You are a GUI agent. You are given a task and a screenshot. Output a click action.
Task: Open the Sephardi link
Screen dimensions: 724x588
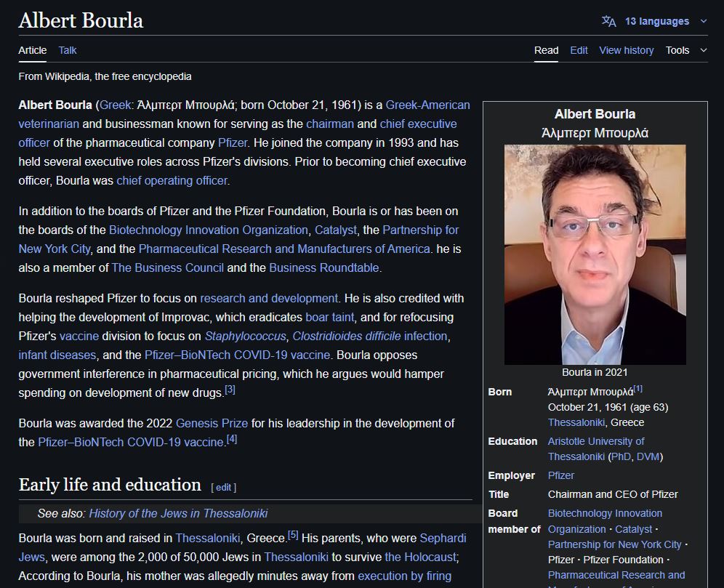pos(443,538)
